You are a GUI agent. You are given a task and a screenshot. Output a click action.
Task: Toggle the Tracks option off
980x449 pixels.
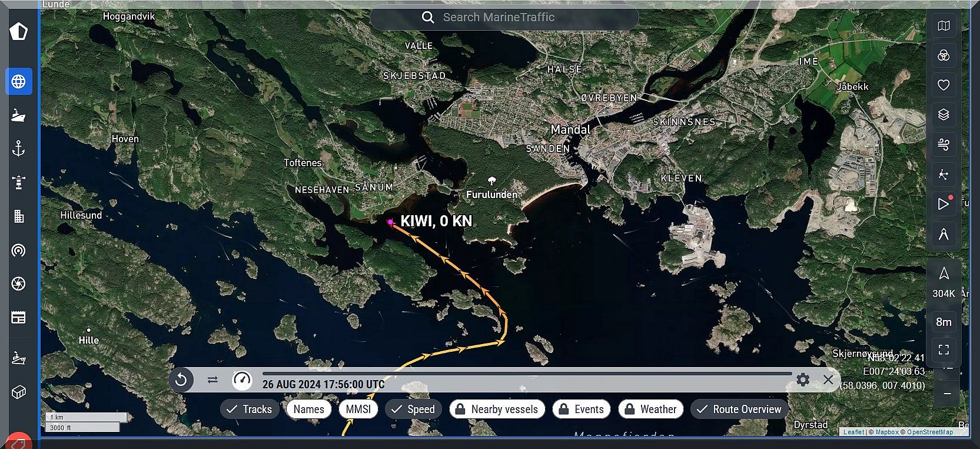pyautogui.click(x=250, y=409)
